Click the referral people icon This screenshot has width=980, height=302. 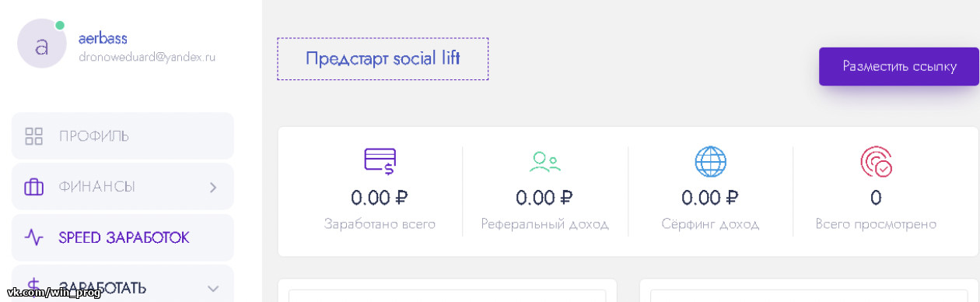click(x=544, y=161)
